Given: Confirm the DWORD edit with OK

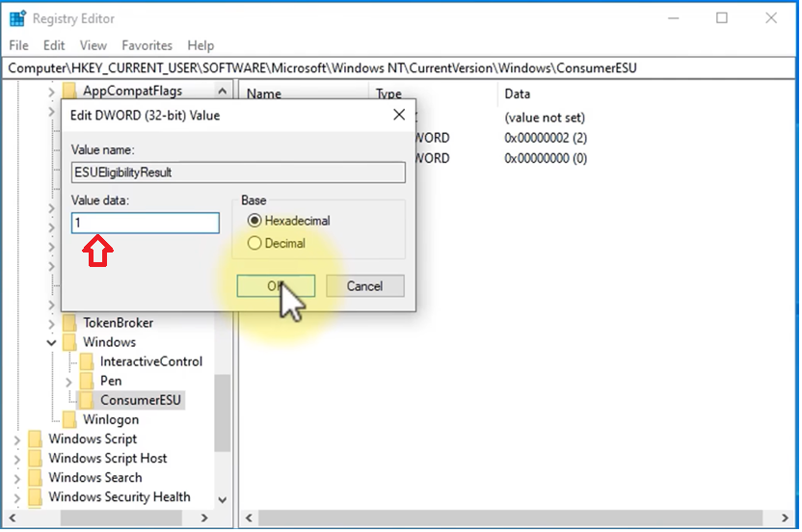Looking at the screenshot, I should click(276, 286).
